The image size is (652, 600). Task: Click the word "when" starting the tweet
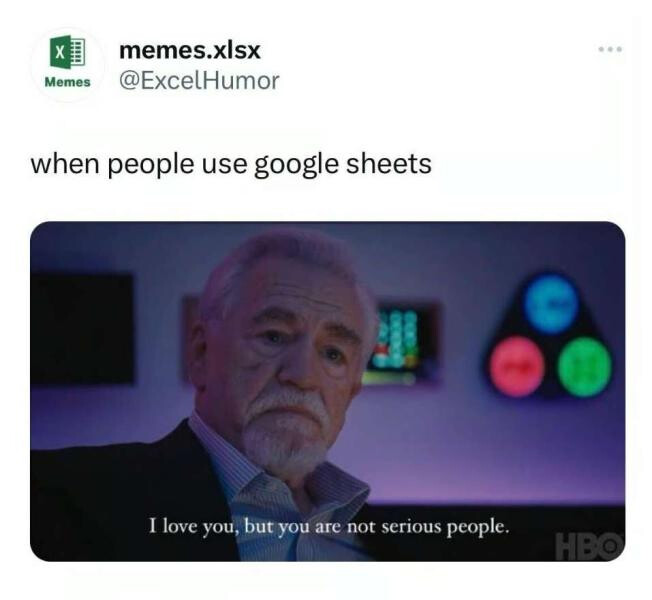[x=65, y=164]
